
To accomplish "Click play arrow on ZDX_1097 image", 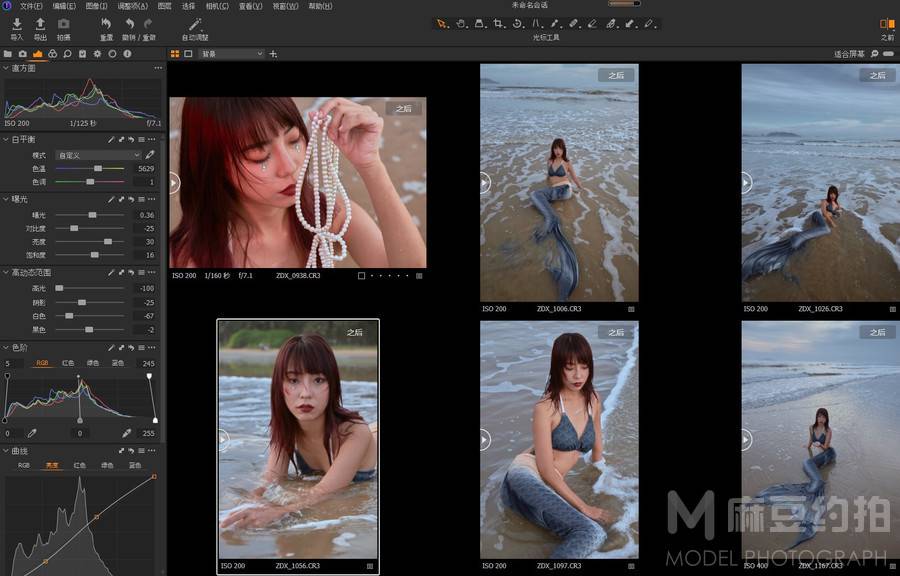I will pos(485,440).
